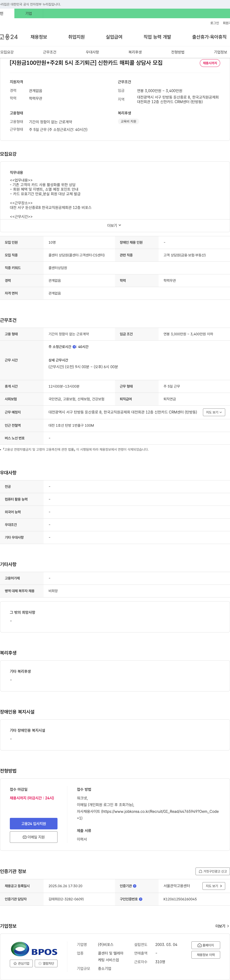Click the 로그인 link

[x=214, y=23]
